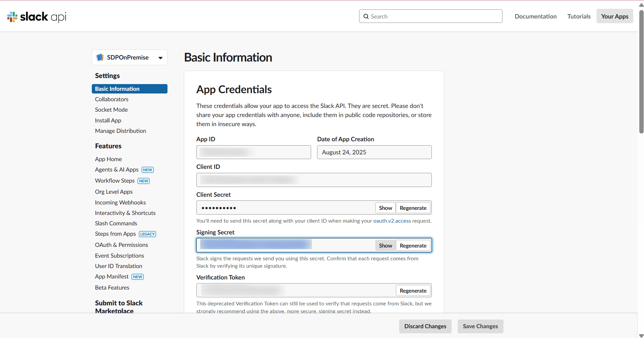644x338 pixels.
Task: Click the SDPOnPremise app icon
Action: (x=100, y=58)
